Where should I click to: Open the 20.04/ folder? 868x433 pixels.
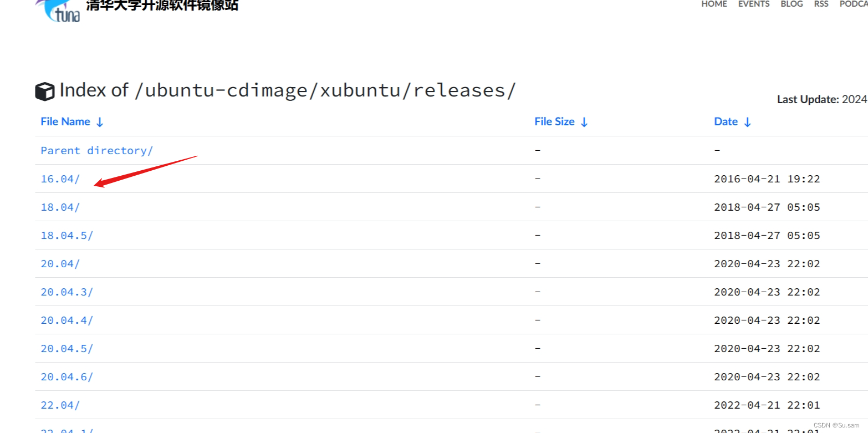coord(60,263)
